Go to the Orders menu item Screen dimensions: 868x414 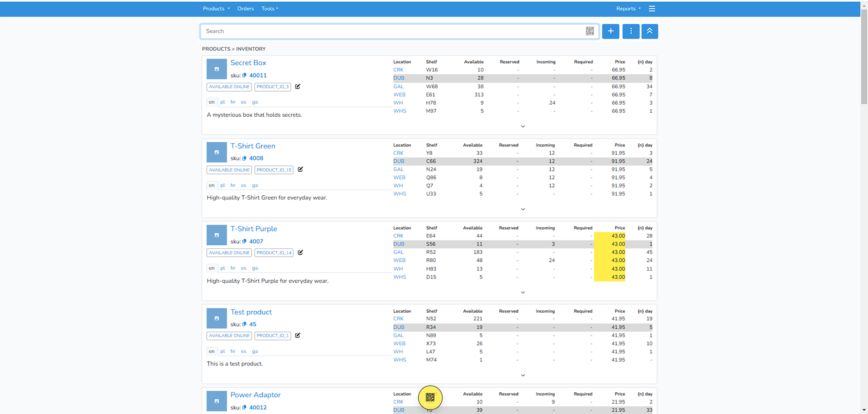coord(245,8)
